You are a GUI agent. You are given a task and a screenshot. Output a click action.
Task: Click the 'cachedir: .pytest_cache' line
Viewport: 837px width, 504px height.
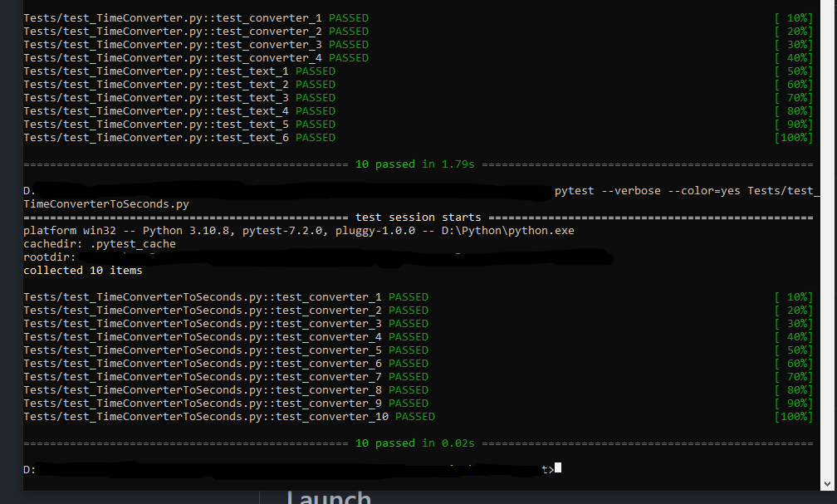[100, 244]
